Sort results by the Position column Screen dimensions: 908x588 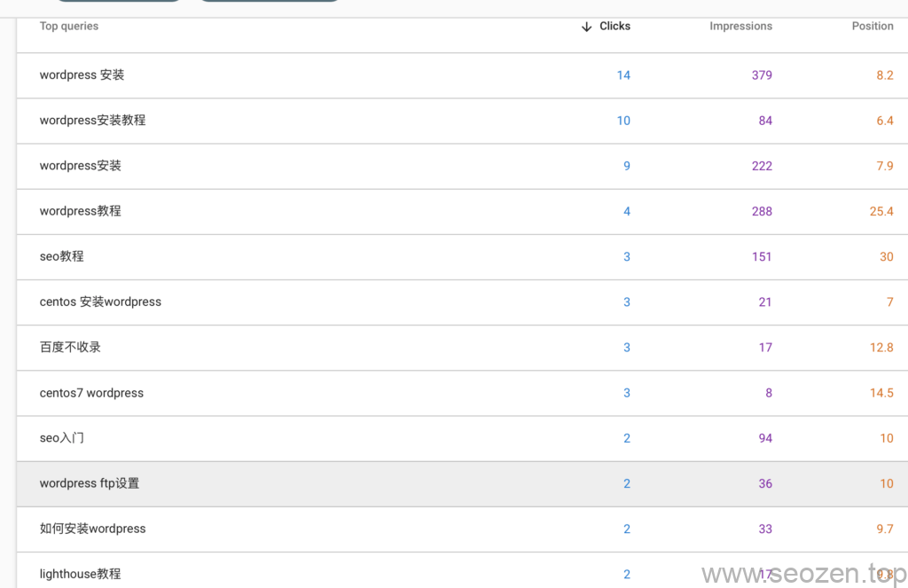click(x=873, y=26)
